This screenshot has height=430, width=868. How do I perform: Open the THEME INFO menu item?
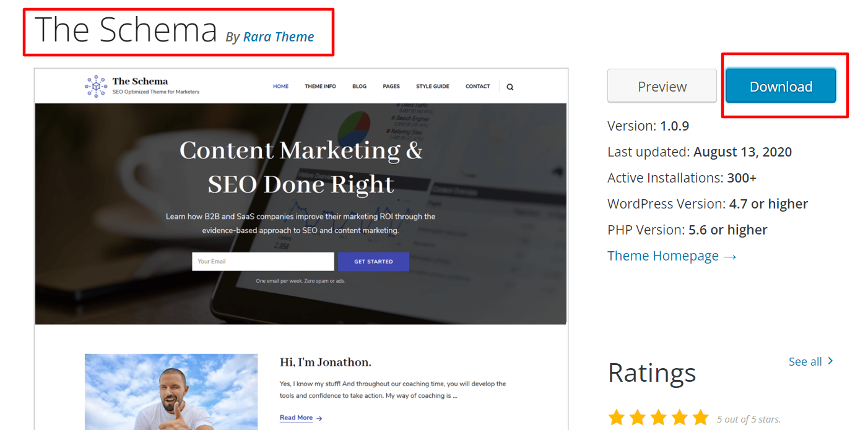[x=320, y=86]
